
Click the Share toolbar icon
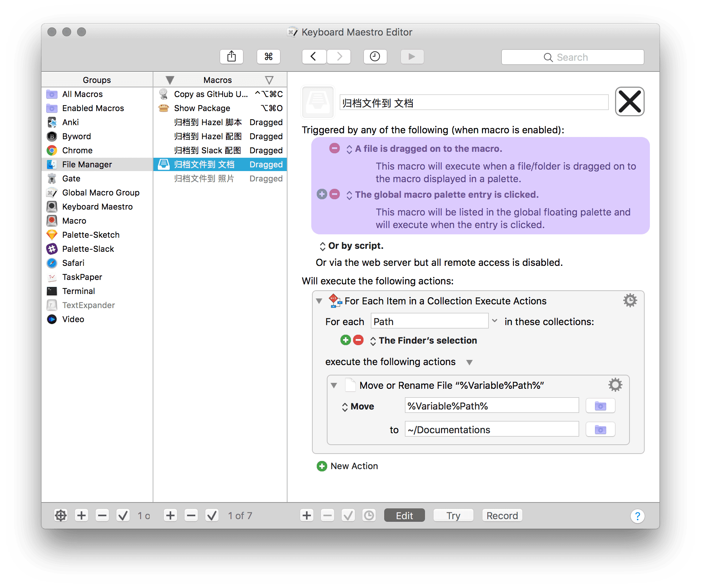pyautogui.click(x=231, y=57)
